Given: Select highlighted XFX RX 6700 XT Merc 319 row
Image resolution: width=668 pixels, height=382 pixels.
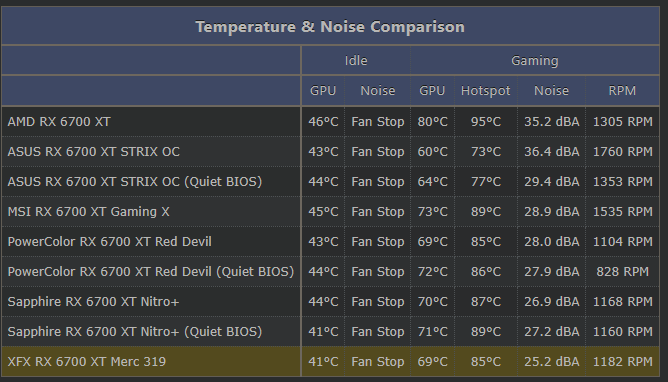Looking at the screenshot, I should tap(330, 362).
